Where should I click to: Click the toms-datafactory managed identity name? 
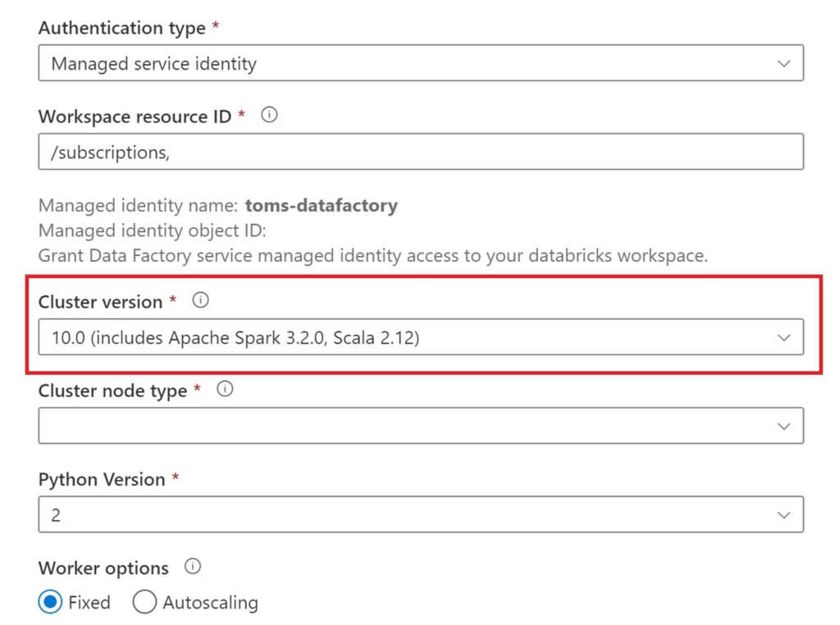click(x=321, y=206)
